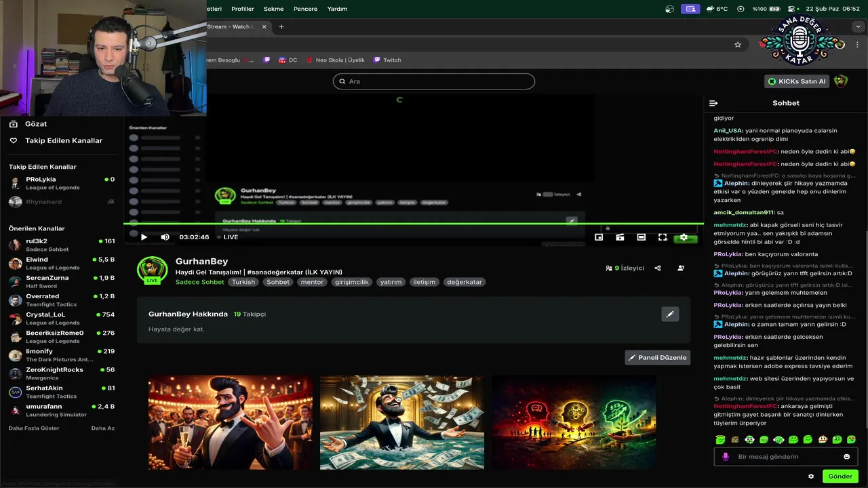Open the Twitch bookmark in bookmarks bar
This screenshot has height=488, width=868.
(387, 60)
